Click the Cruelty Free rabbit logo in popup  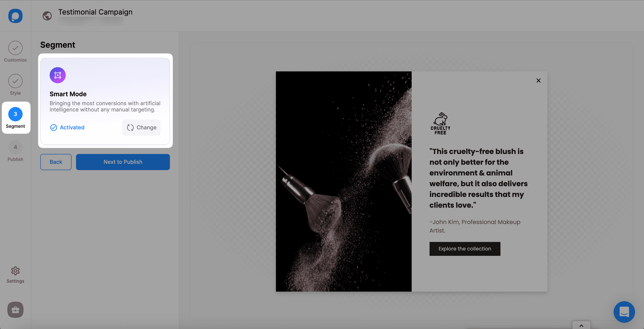pos(441,123)
